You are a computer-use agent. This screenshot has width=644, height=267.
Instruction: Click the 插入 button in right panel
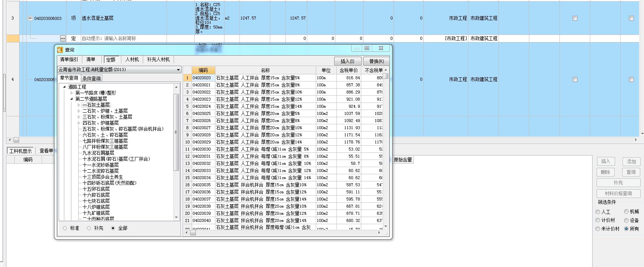pyautogui.click(x=606, y=161)
